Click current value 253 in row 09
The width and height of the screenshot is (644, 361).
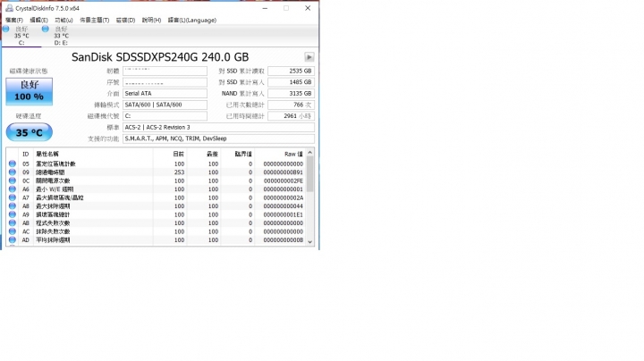click(x=179, y=172)
